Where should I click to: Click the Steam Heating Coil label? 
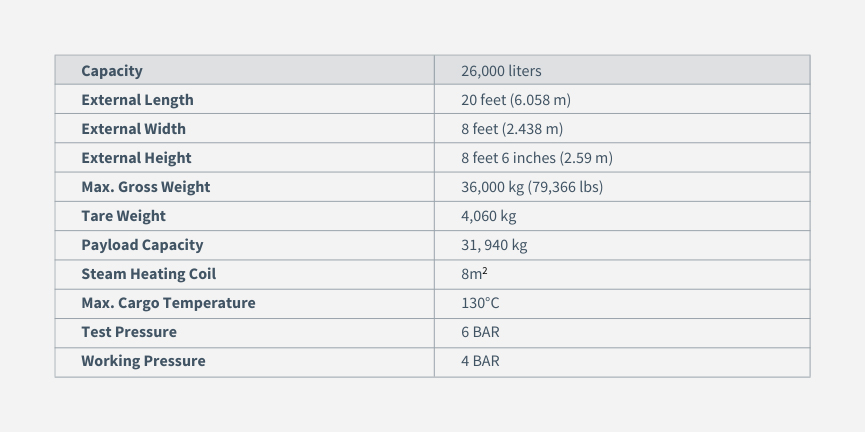(149, 274)
